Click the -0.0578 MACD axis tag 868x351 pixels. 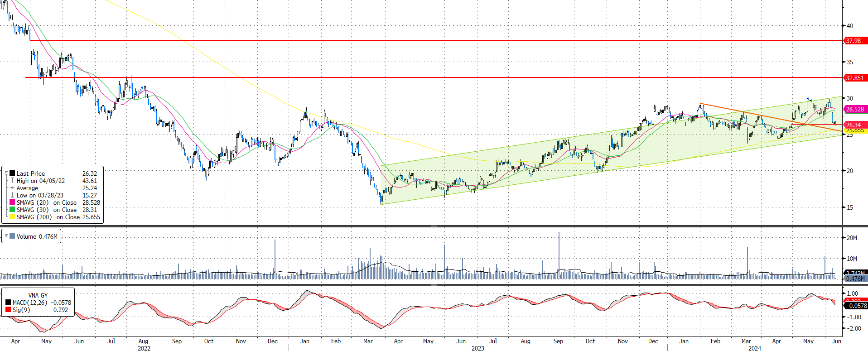[x=856, y=306]
